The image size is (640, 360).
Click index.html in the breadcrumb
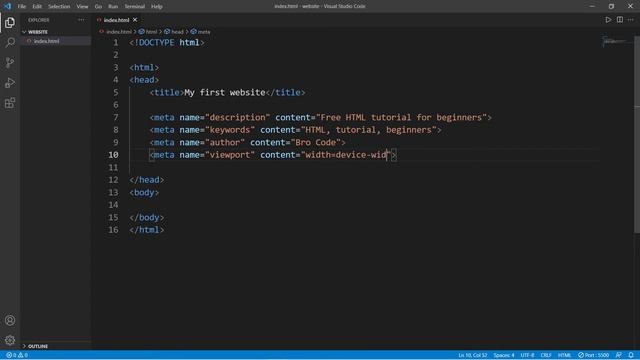119,32
